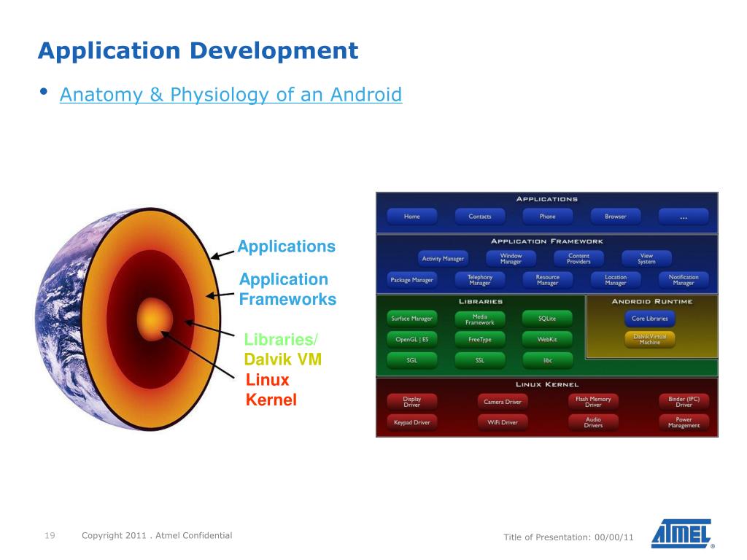The height and width of the screenshot is (560, 747).
Task: Select the SGL library box
Action: [x=411, y=361]
